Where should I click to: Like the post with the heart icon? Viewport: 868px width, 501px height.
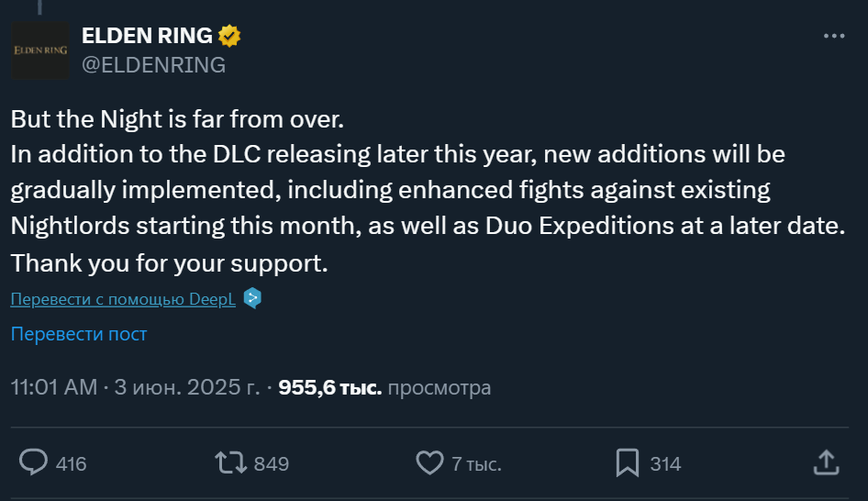[x=429, y=462]
